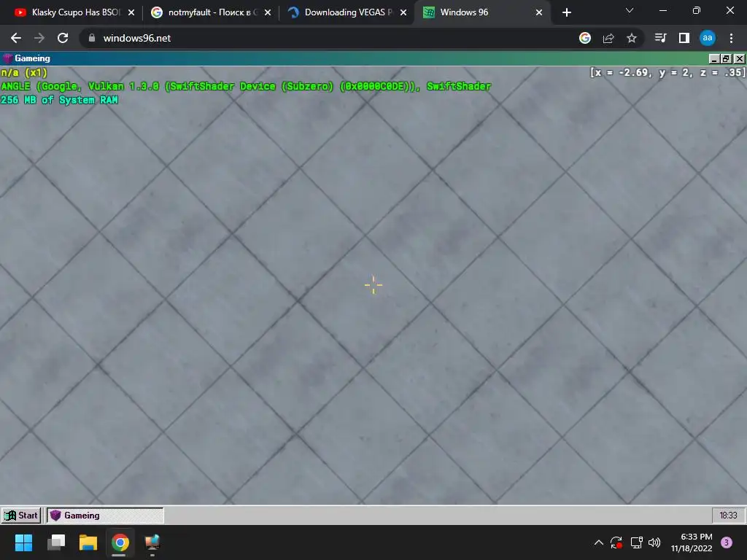
Task: Open the Chrome profile avatar
Action: coord(708,38)
